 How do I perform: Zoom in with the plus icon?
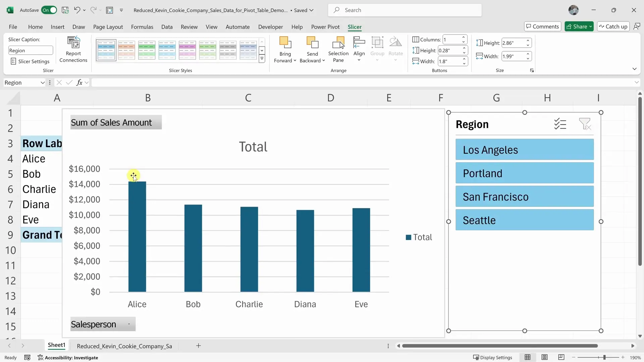(623, 357)
